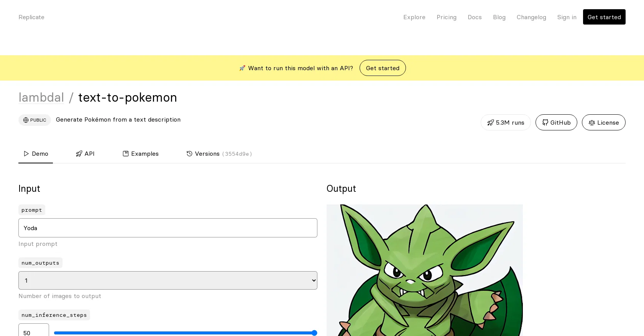View the License button

(604, 122)
